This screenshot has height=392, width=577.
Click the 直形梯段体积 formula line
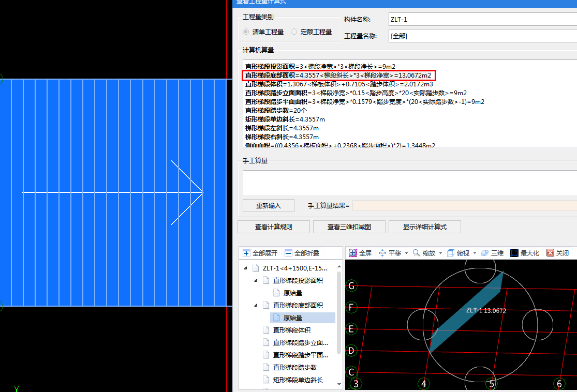pos(339,84)
